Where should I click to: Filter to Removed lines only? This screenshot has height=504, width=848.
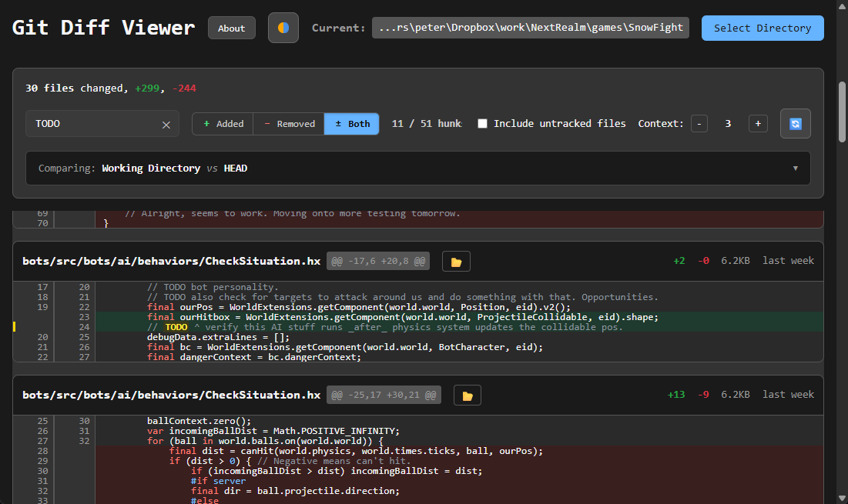coord(289,124)
